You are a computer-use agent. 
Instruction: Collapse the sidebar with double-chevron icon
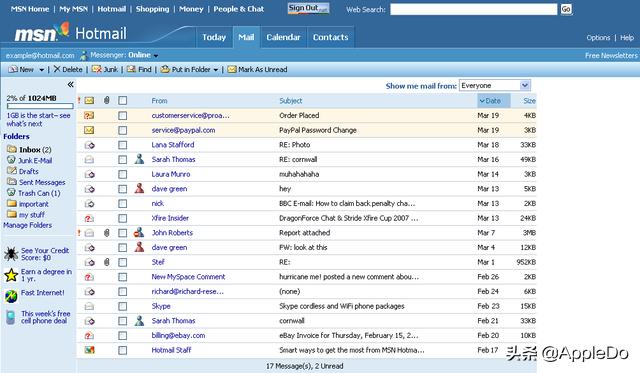70,84
